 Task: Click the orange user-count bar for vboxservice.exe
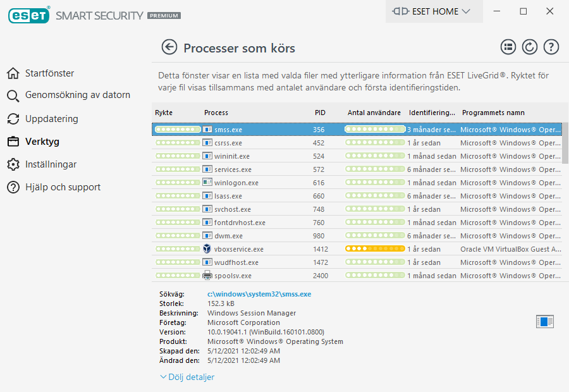pos(375,249)
